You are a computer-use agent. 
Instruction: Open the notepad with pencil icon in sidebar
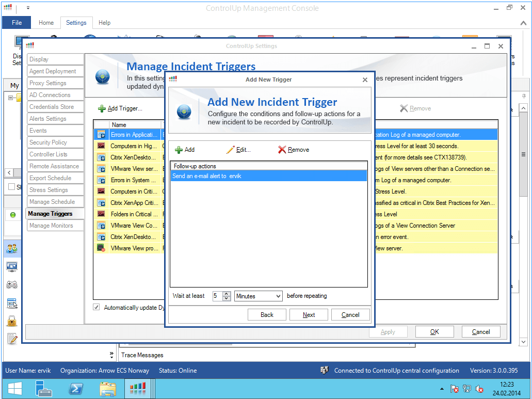tap(12, 339)
